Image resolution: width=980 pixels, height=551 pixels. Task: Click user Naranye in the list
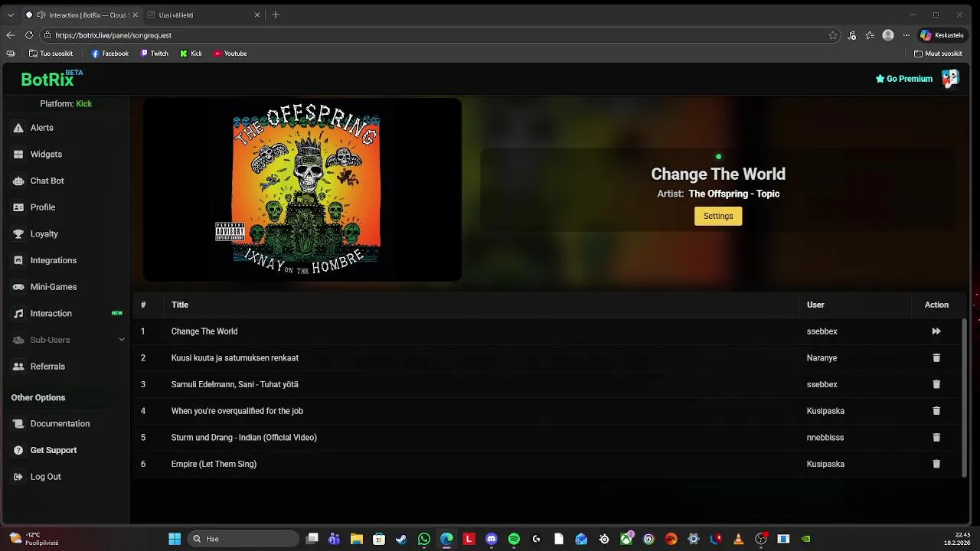pos(822,357)
